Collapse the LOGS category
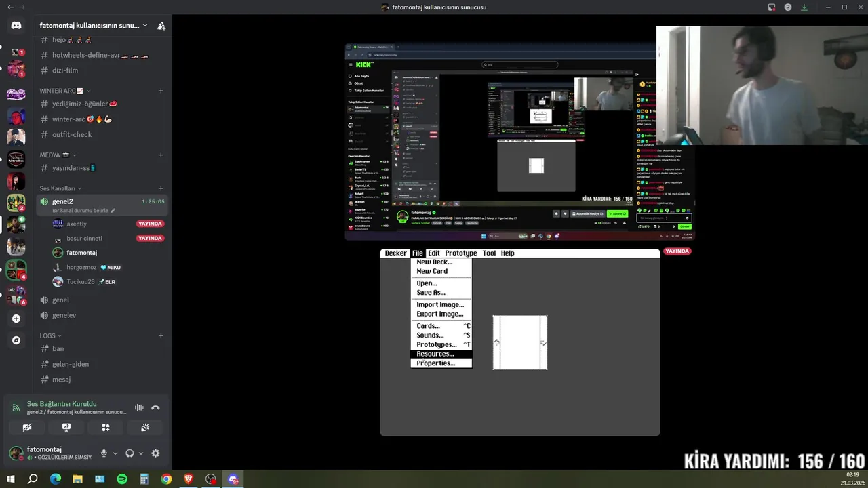This screenshot has height=488, width=868. tap(50, 335)
